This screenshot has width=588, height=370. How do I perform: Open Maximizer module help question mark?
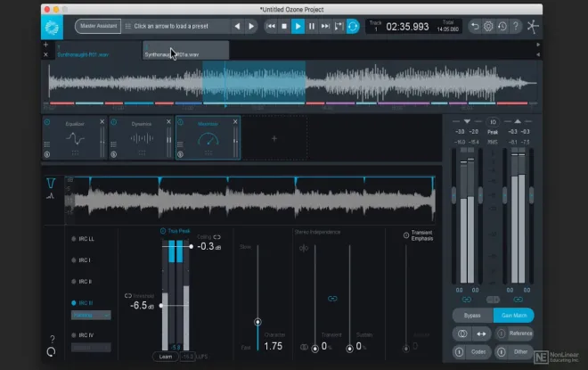53,339
